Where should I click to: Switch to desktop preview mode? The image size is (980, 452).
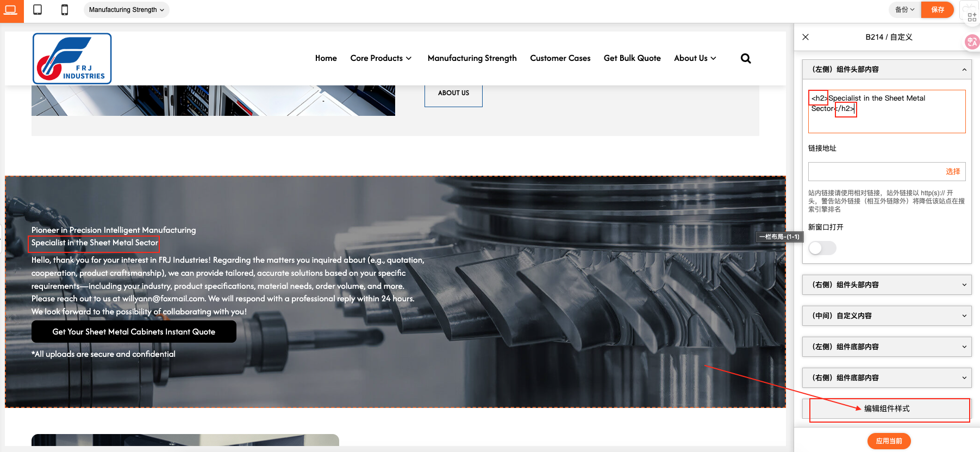coord(11,10)
